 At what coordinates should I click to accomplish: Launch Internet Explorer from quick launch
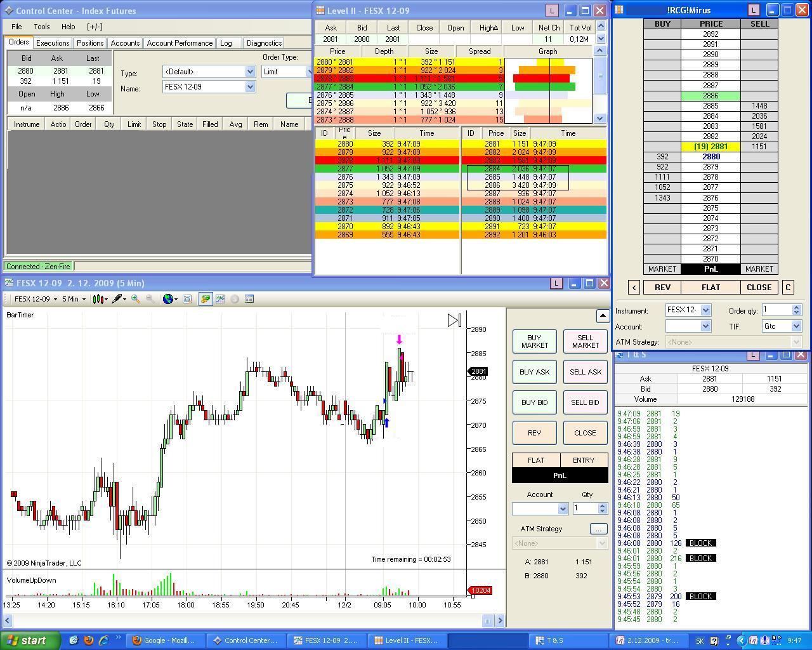[103, 640]
